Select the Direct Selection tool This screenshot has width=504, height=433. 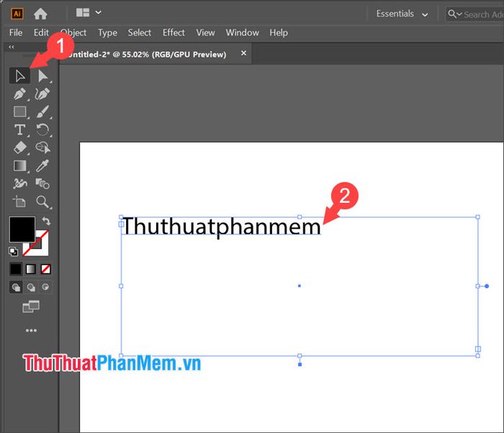click(x=42, y=76)
